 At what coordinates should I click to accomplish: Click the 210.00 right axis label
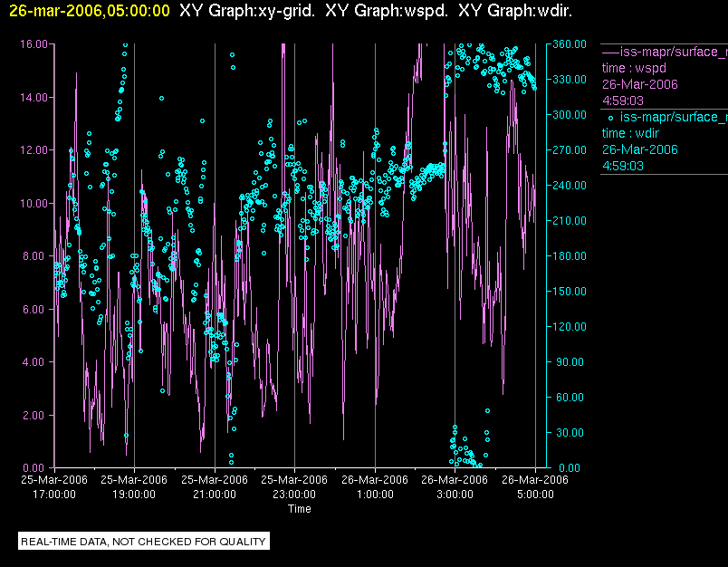(570, 221)
